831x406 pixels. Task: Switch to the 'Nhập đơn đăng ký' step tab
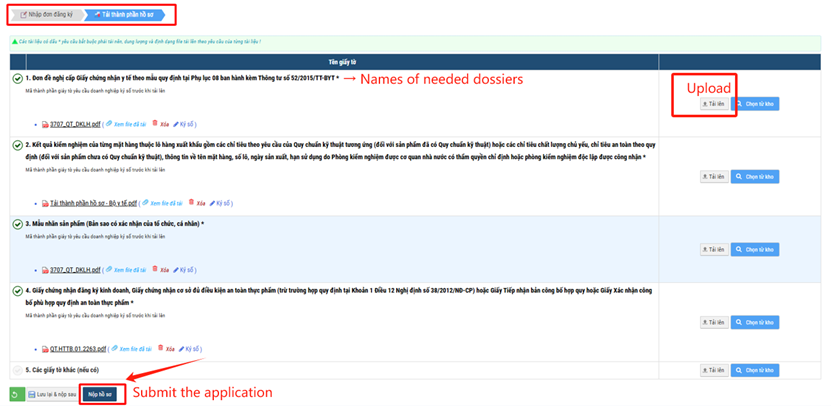pos(47,15)
